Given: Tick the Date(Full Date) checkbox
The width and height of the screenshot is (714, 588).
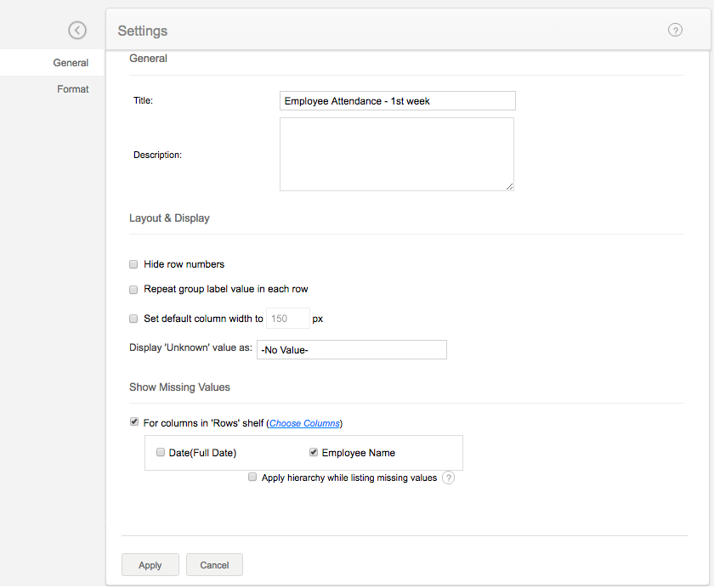Looking at the screenshot, I should (x=160, y=453).
